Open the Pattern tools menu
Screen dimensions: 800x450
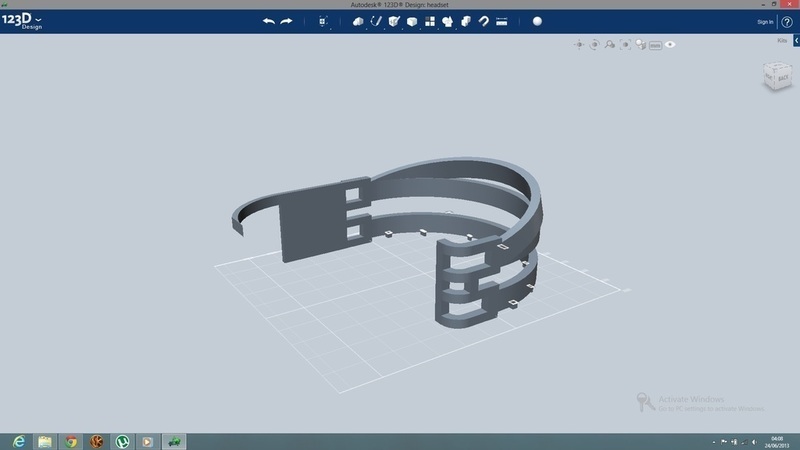pyautogui.click(x=430, y=21)
